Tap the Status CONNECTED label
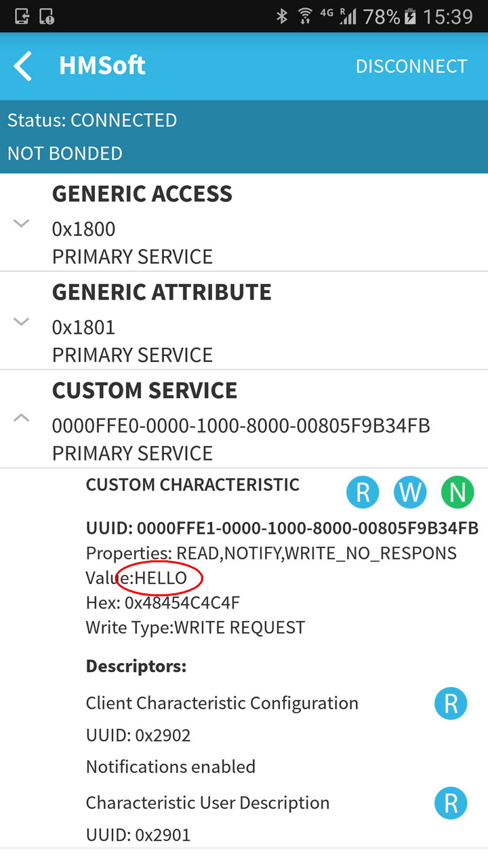Image resolution: width=488 pixels, height=868 pixels. (x=92, y=121)
